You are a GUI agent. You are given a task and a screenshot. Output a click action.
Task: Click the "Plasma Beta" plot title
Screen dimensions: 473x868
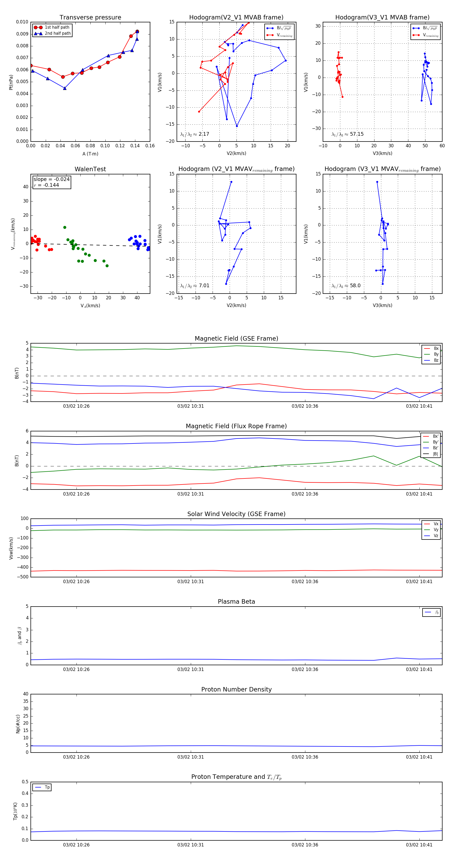236,602
